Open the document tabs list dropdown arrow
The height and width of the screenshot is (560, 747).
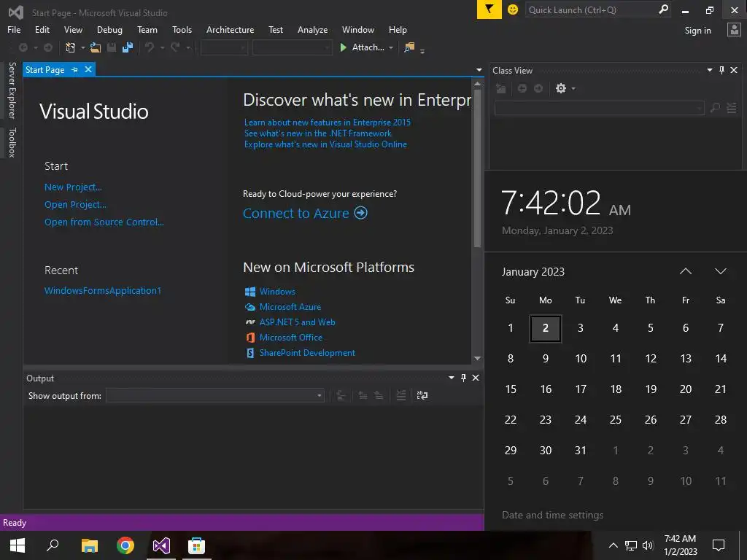pos(479,70)
